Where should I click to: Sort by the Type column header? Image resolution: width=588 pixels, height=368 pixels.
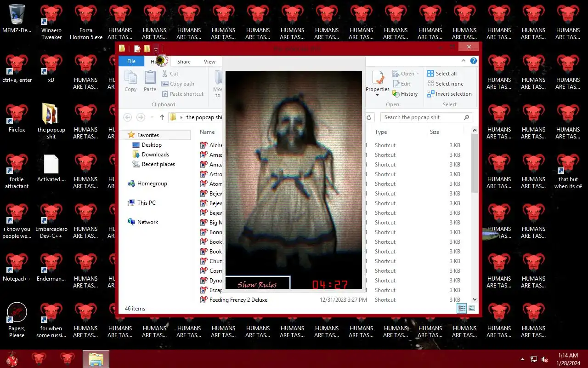[x=381, y=132]
